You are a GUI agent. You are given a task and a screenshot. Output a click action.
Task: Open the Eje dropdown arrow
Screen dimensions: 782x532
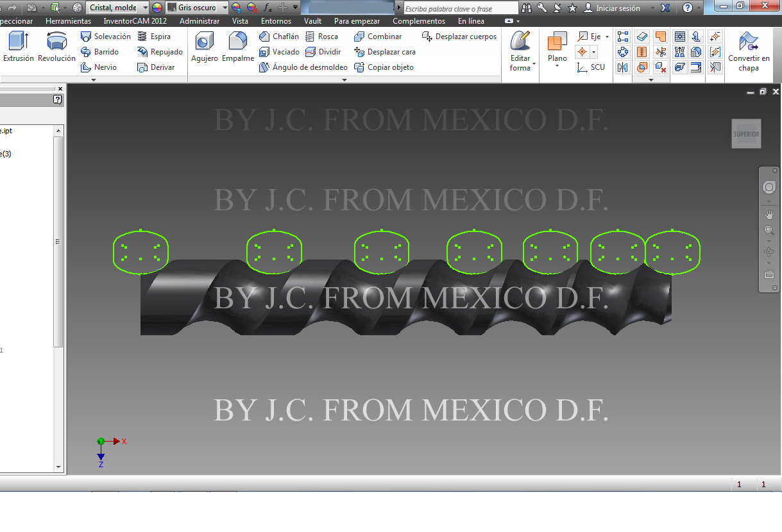pos(607,37)
